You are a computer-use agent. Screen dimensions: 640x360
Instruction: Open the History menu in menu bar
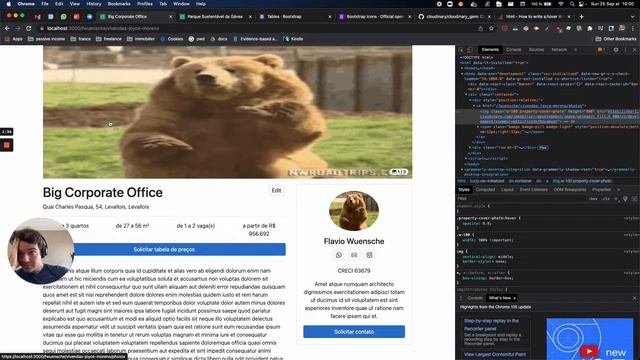click(x=93, y=4)
